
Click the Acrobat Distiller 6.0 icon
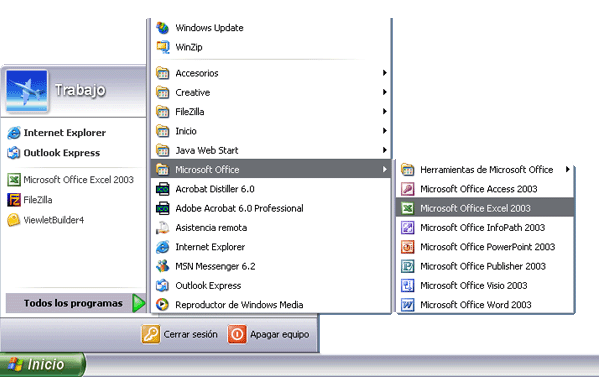coord(163,189)
